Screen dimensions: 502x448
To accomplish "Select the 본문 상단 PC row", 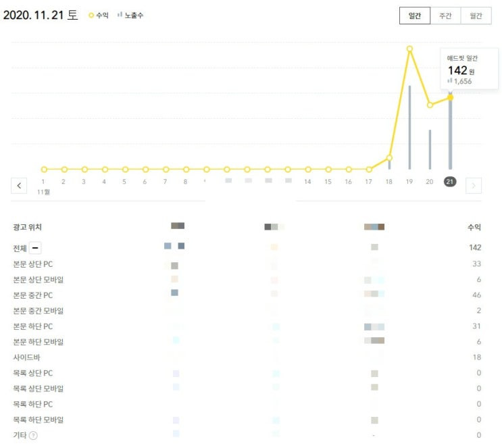I will tap(247, 264).
